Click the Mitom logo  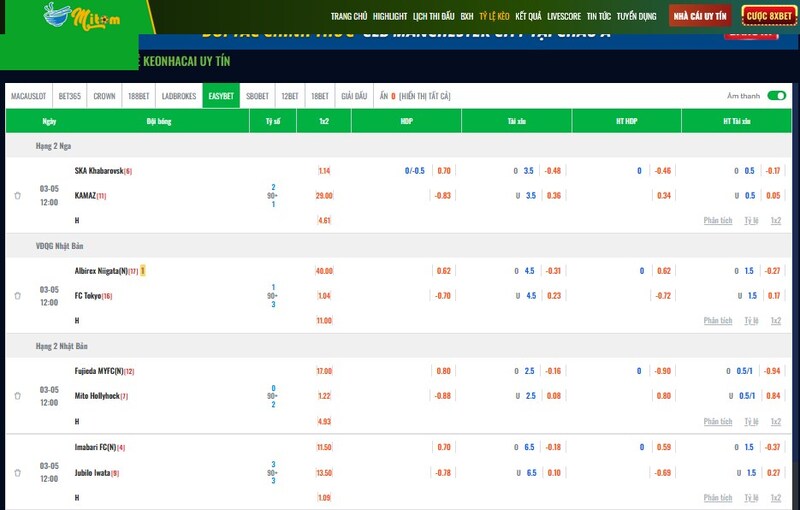click(x=82, y=17)
